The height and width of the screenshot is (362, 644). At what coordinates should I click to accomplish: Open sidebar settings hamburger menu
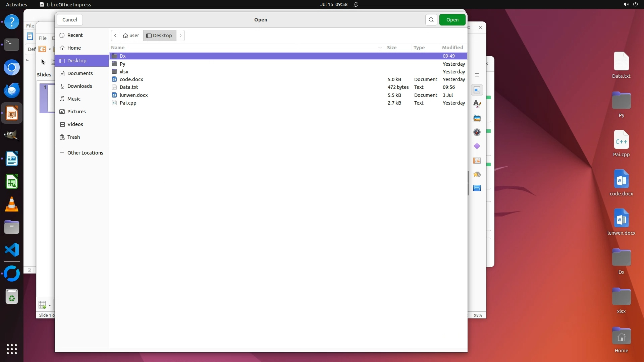point(477,75)
